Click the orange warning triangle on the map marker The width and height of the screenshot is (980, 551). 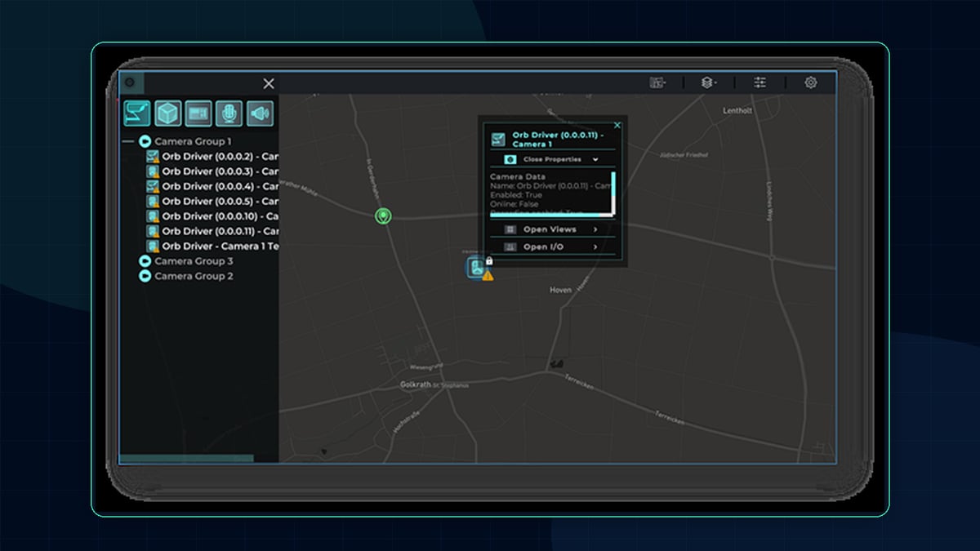click(x=488, y=276)
